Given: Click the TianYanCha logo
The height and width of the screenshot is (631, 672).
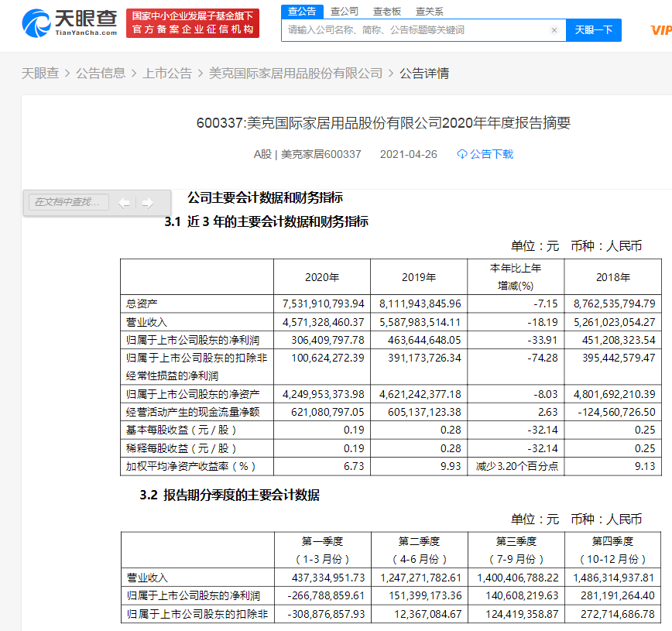Looking at the screenshot, I should tap(70, 23).
